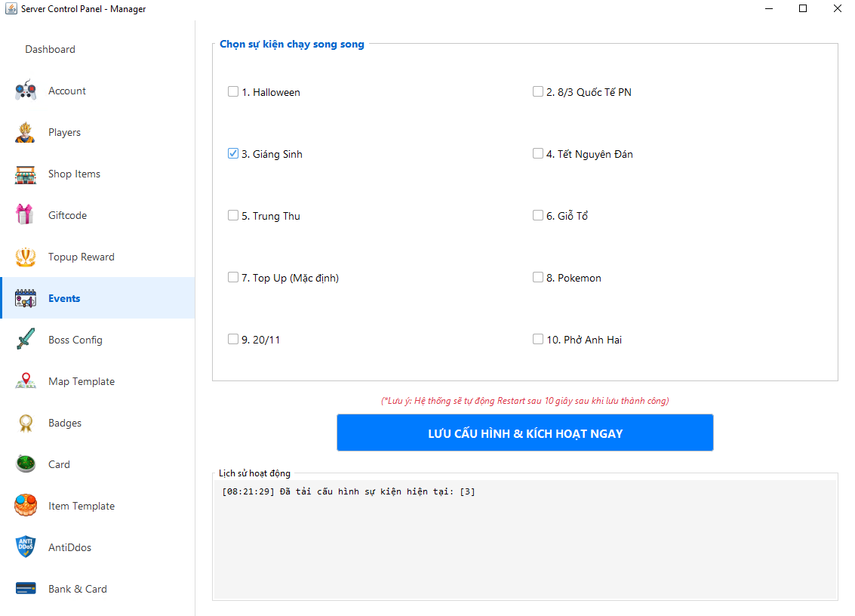Screen dimensions: 855x616
Task: Open the Boss Config label
Action: pos(75,340)
